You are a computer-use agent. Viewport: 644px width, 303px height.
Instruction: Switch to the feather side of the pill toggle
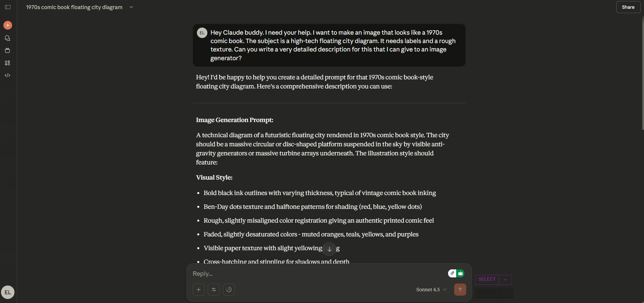point(452,273)
